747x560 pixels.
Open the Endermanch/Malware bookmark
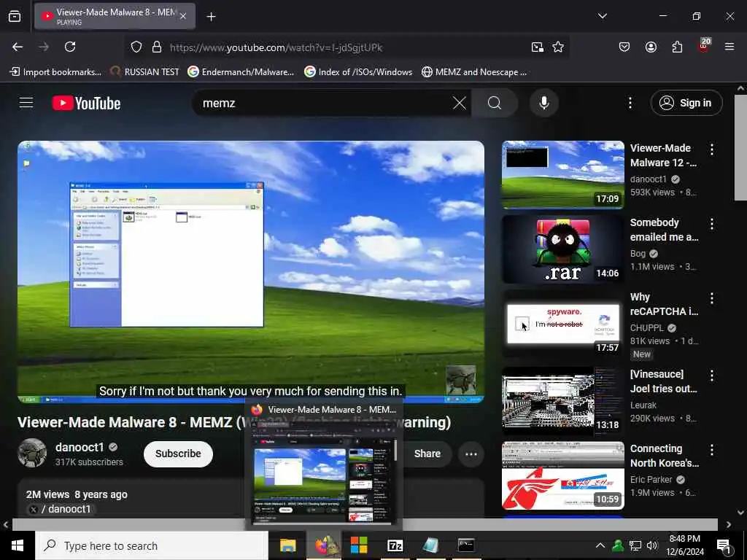(x=241, y=72)
